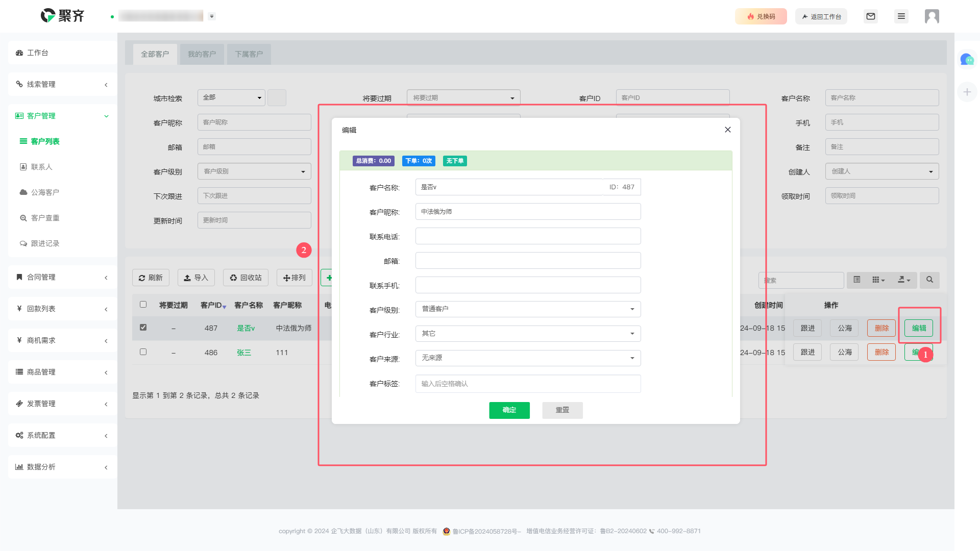Click the 客户管理 card icon
Screen dimensions: 980x551
(x=19, y=116)
